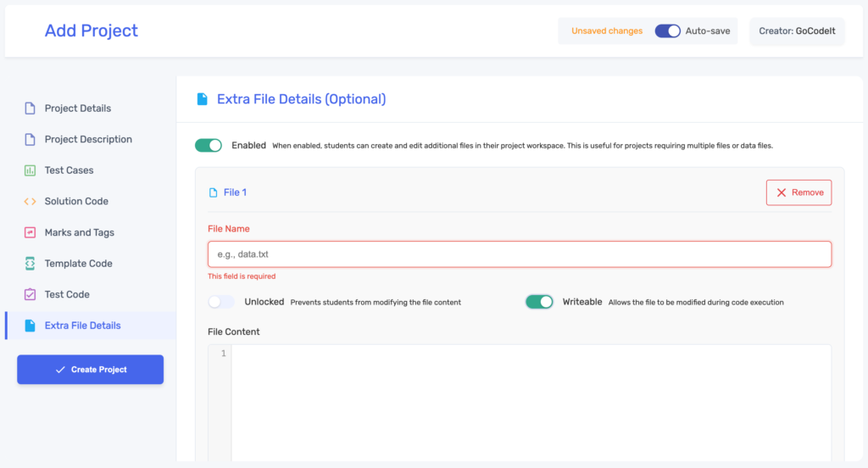Screen dimensions: 868x468
Task: Click the Extra File Details sidebar icon
Action: point(30,326)
